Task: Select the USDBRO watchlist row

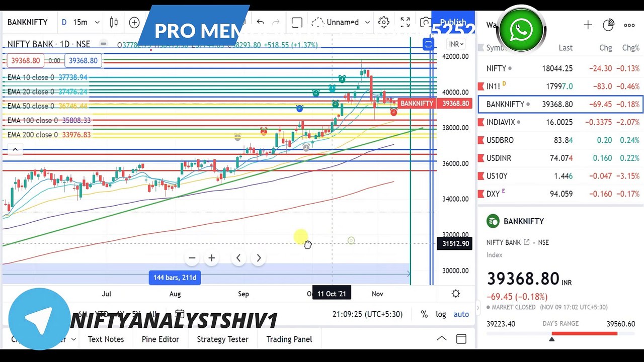Action: 560,140
